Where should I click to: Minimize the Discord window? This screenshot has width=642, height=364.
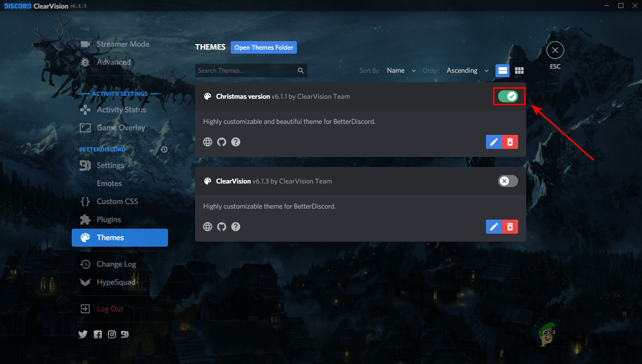pyautogui.click(x=606, y=6)
